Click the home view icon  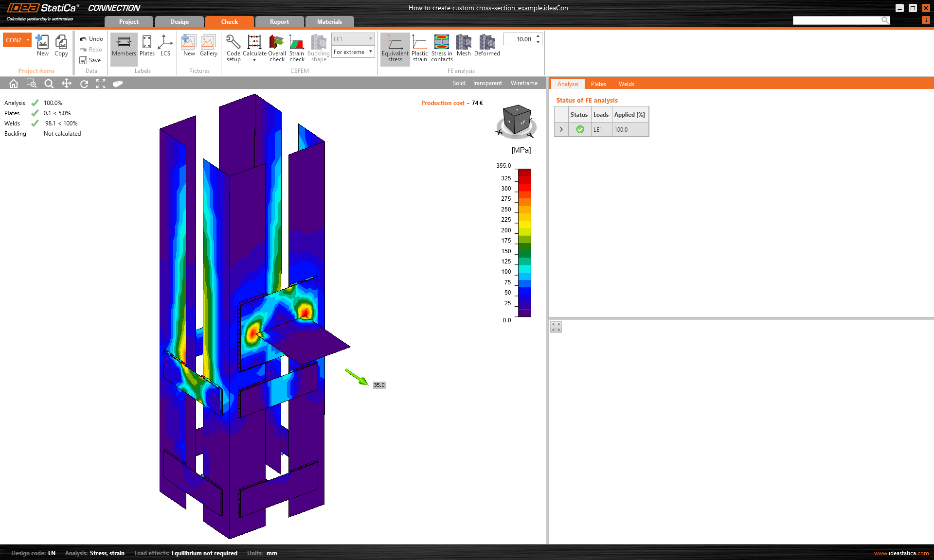pos(14,84)
